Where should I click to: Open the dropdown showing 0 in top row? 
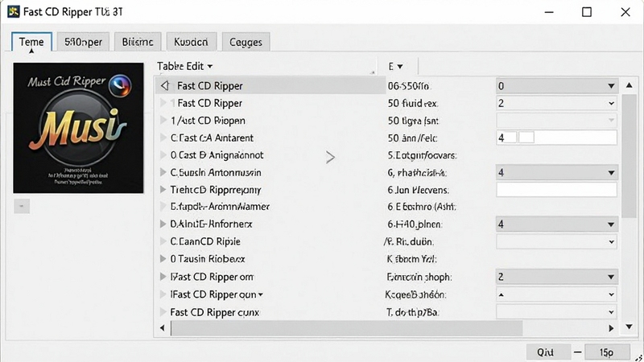tap(556, 86)
